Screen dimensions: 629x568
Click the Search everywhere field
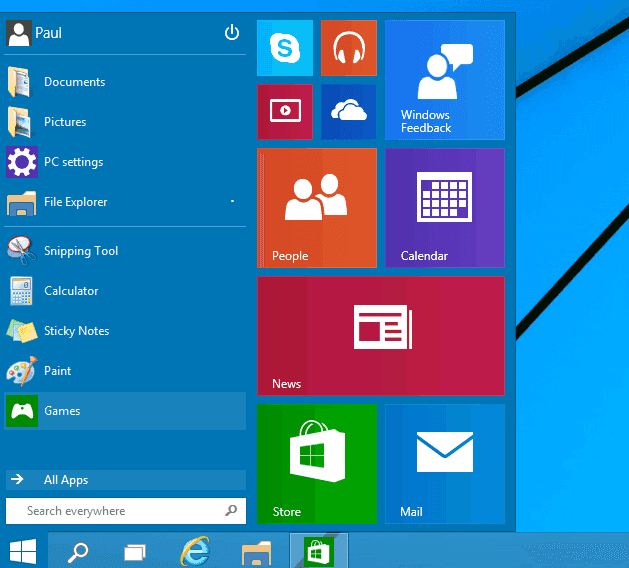click(x=126, y=511)
